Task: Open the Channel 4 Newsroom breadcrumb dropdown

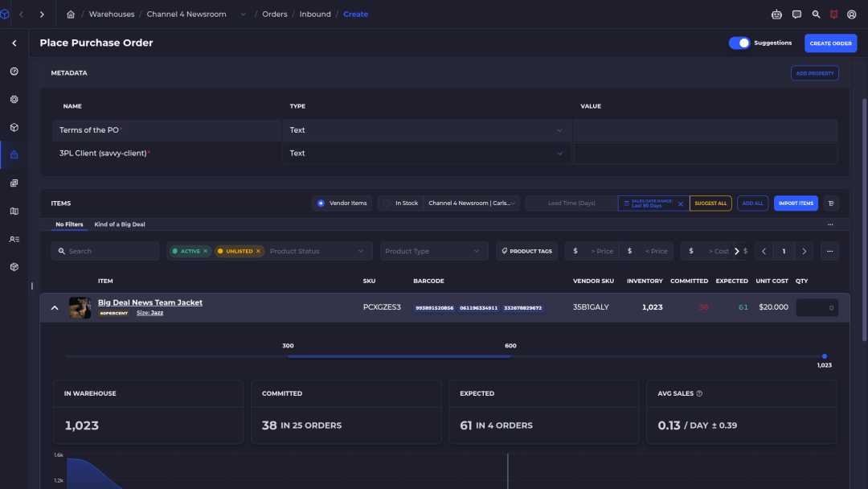Action: (243, 14)
